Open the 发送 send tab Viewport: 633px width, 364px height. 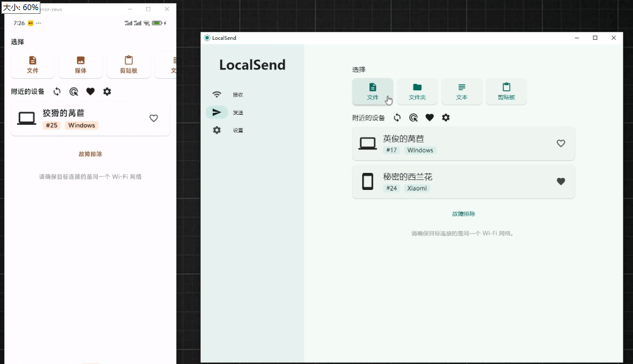pyautogui.click(x=228, y=112)
